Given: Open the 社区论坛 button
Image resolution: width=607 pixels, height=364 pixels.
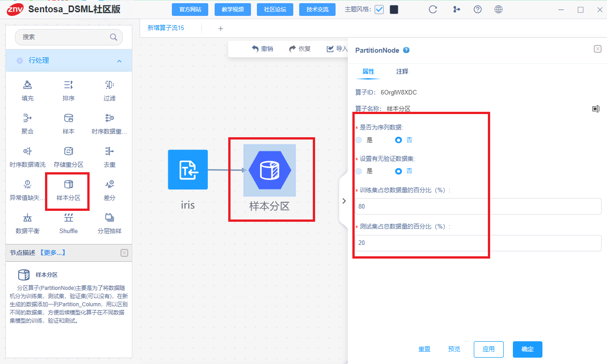Looking at the screenshot, I should coord(275,10).
